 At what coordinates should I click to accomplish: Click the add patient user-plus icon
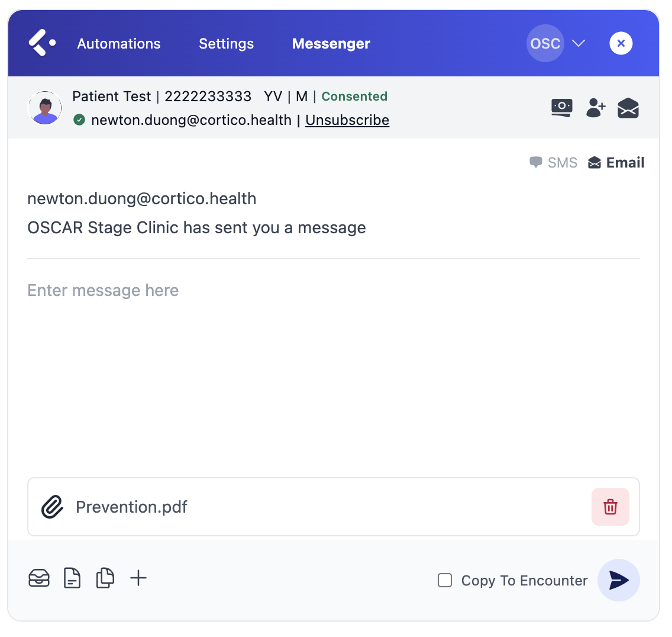coord(595,108)
